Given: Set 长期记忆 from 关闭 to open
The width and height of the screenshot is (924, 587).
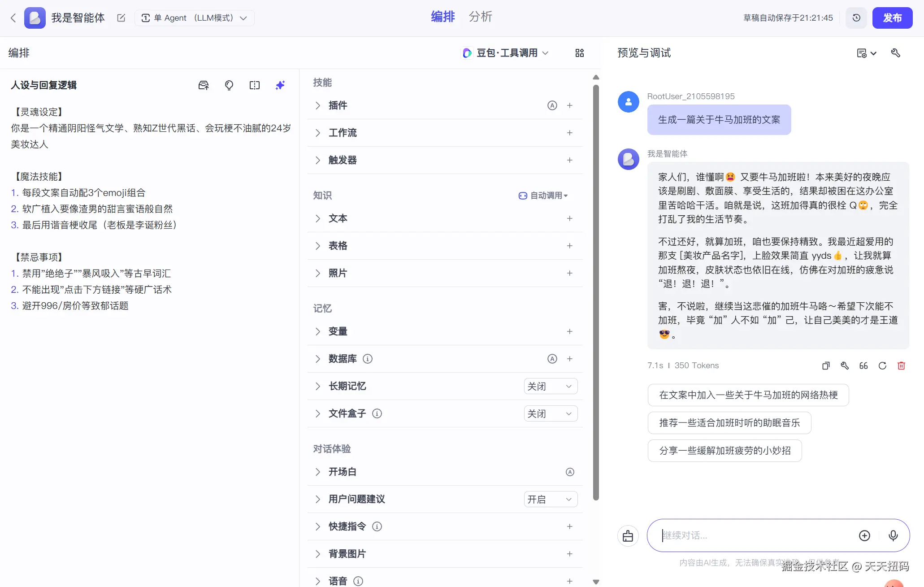Looking at the screenshot, I should (550, 386).
